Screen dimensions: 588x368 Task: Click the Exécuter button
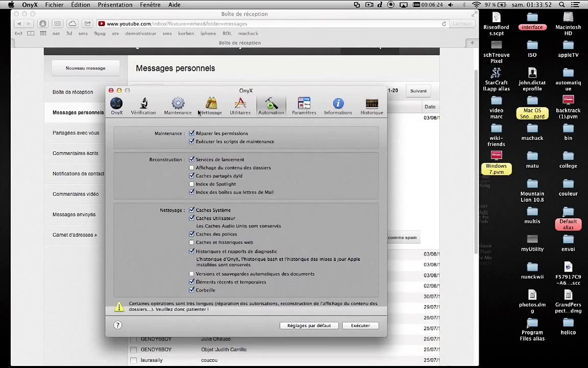click(360, 326)
